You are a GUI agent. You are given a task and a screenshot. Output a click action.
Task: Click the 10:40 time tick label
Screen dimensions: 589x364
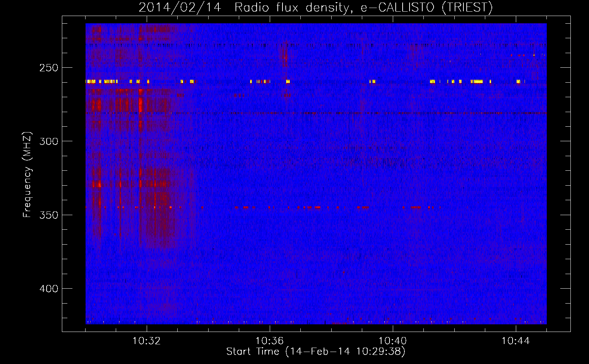[x=393, y=341]
